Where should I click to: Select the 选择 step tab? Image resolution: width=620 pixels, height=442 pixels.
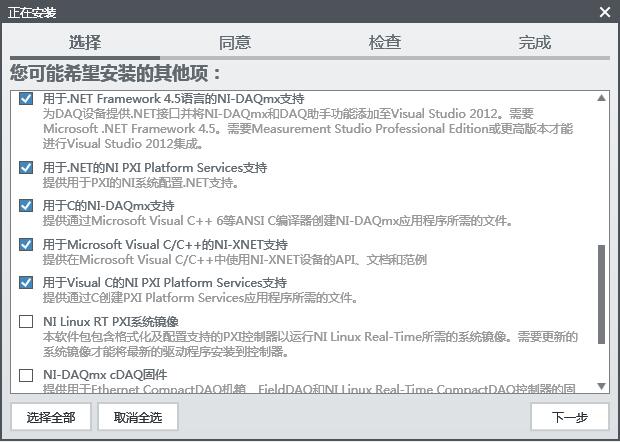(85, 42)
